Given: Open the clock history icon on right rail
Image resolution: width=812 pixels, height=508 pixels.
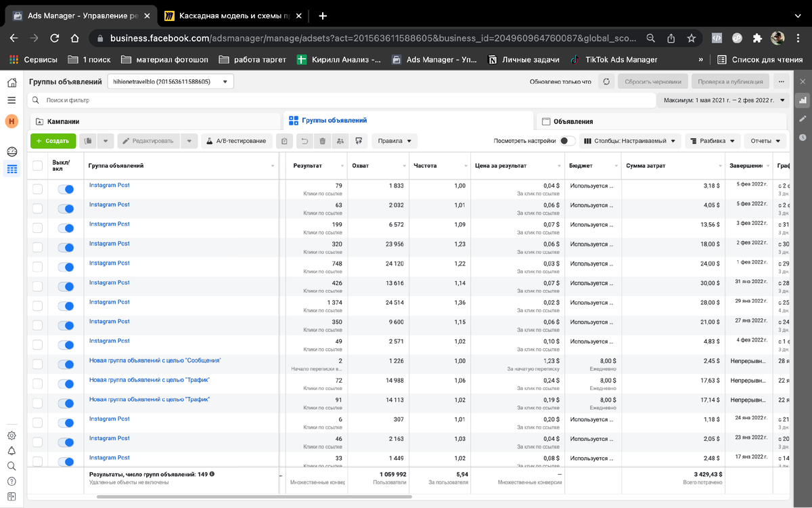Looking at the screenshot, I should point(803,137).
